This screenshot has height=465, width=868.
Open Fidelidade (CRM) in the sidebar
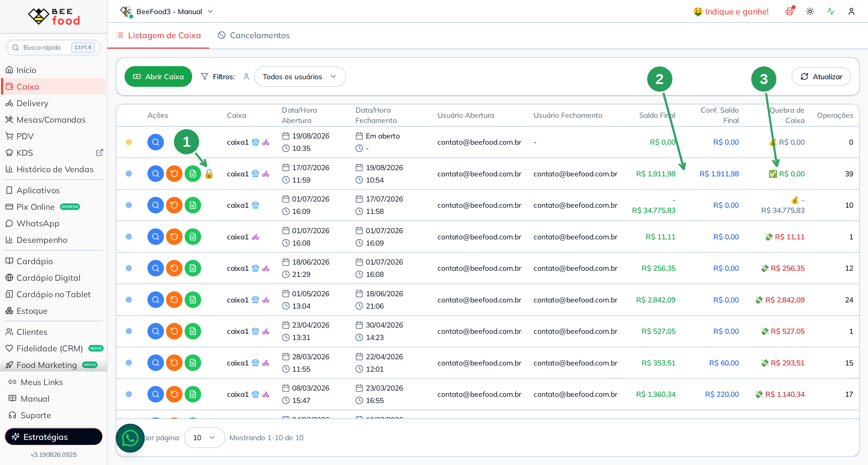click(x=53, y=348)
